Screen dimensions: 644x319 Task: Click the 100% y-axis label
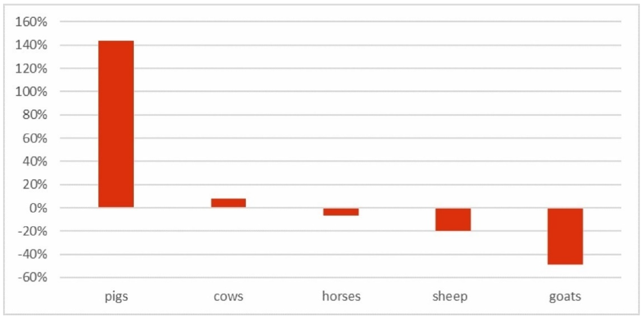point(31,92)
